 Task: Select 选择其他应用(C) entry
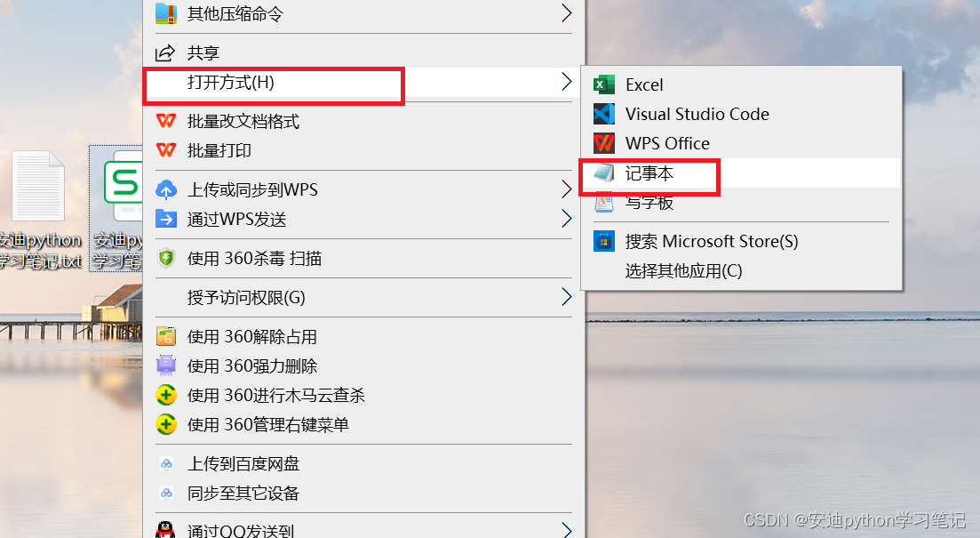(741, 270)
